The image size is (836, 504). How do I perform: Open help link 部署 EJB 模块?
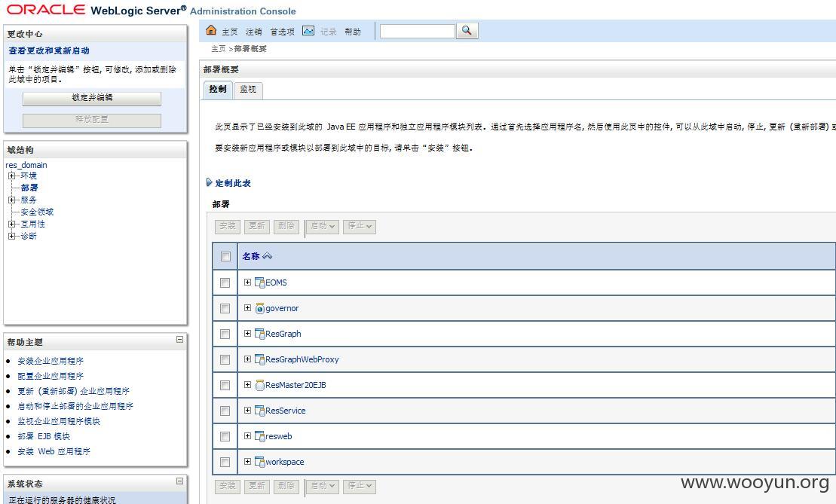click(x=44, y=436)
